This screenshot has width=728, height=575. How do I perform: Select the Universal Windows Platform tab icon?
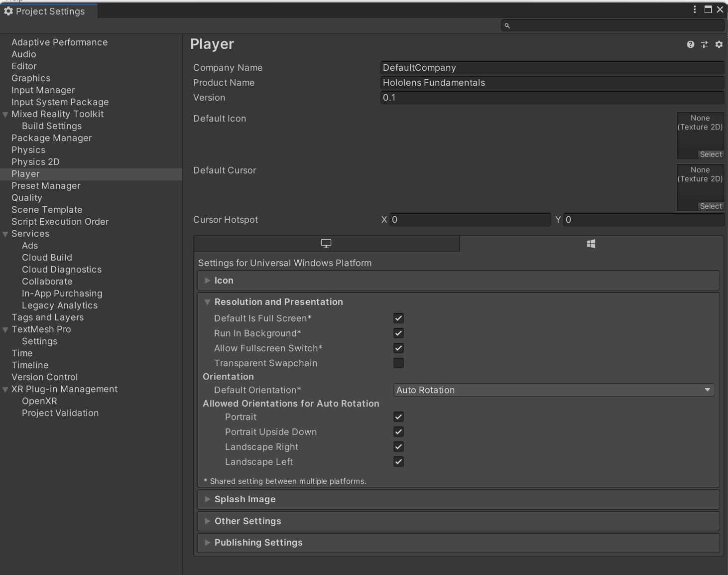[x=591, y=244]
